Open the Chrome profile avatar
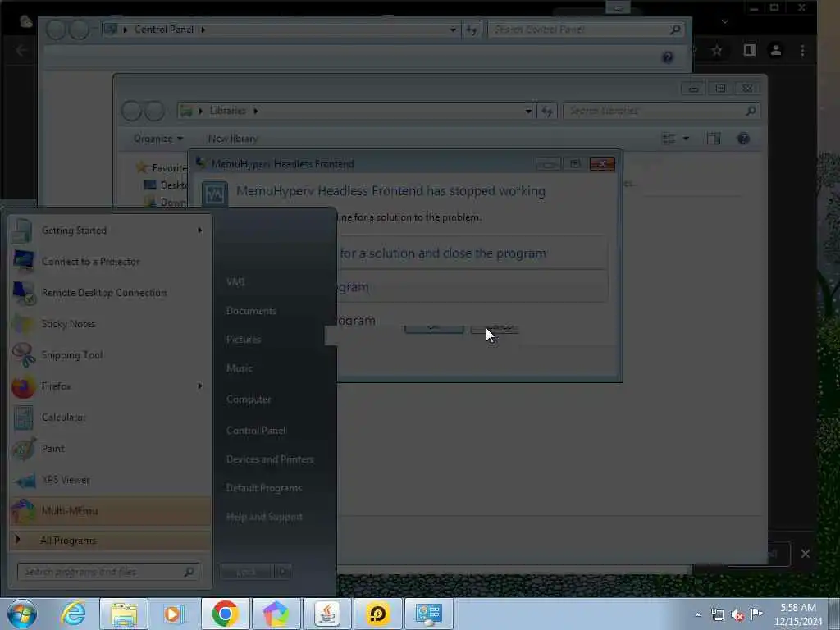The image size is (840, 630). click(776, 50)
